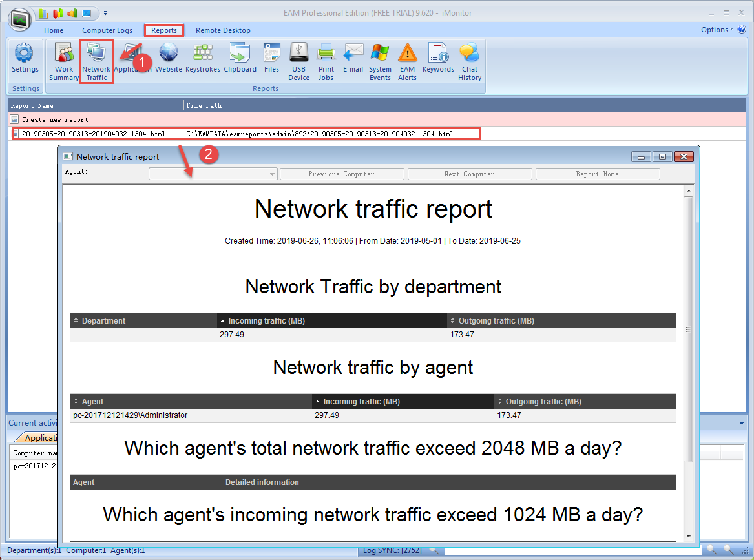Image resolution: width=754 pixels, height=560 pixels.
Task: Click the 173.47 agent outgoing traffic value
Action: pos(508,415)
